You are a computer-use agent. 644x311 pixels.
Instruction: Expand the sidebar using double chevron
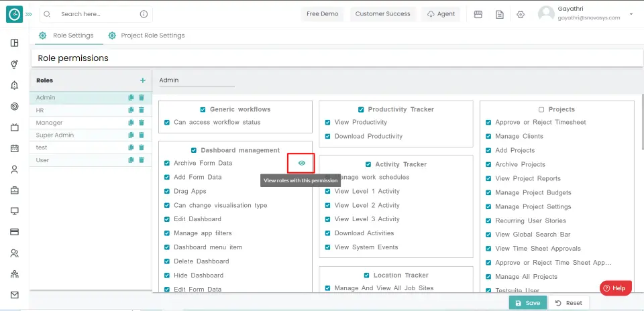(x=28, y=14)
